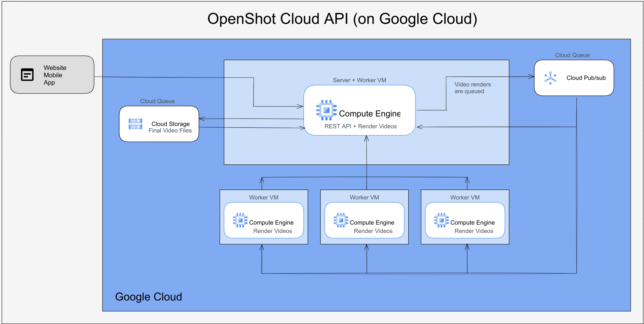Select the 'Website Mobile App' label

(55, 75)
